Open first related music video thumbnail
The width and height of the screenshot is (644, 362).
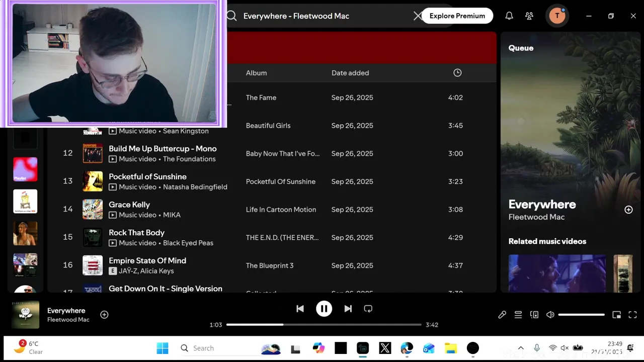[557, 273]
